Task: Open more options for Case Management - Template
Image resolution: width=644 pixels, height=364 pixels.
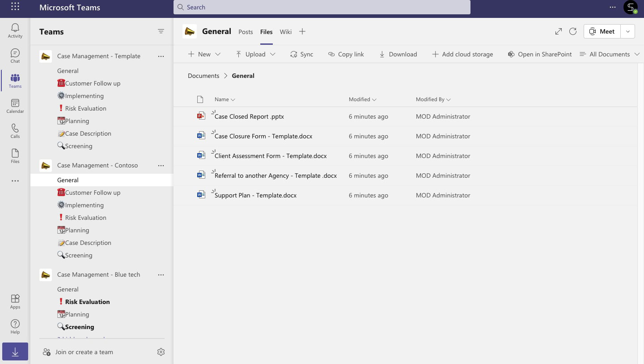Action: [161, 56]
